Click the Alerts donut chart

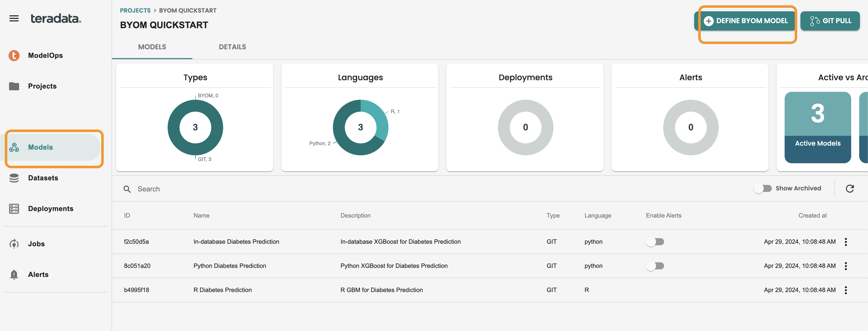point(691,127)
